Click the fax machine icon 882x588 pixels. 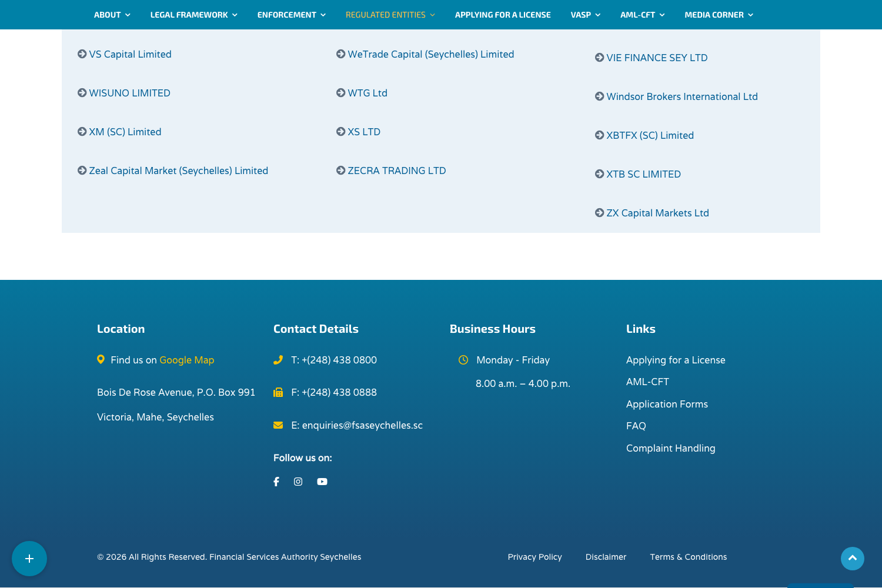278,392
